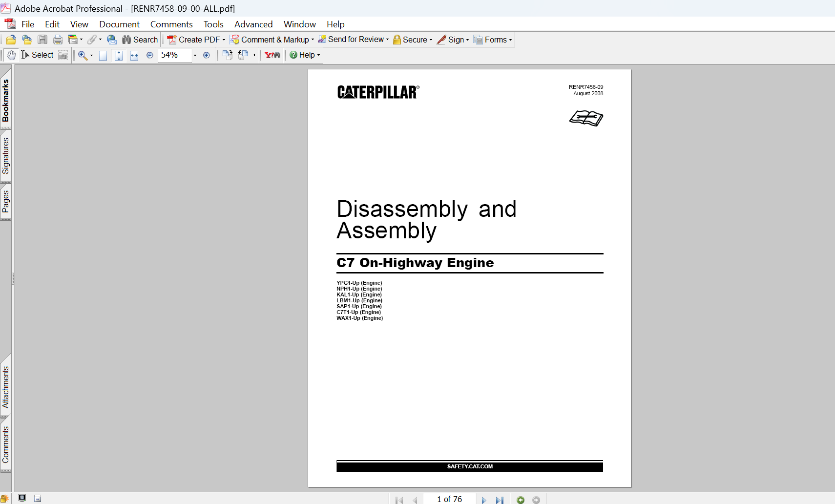Open the Attachments side panel tab
835x504 pixels.
(6, 387)
